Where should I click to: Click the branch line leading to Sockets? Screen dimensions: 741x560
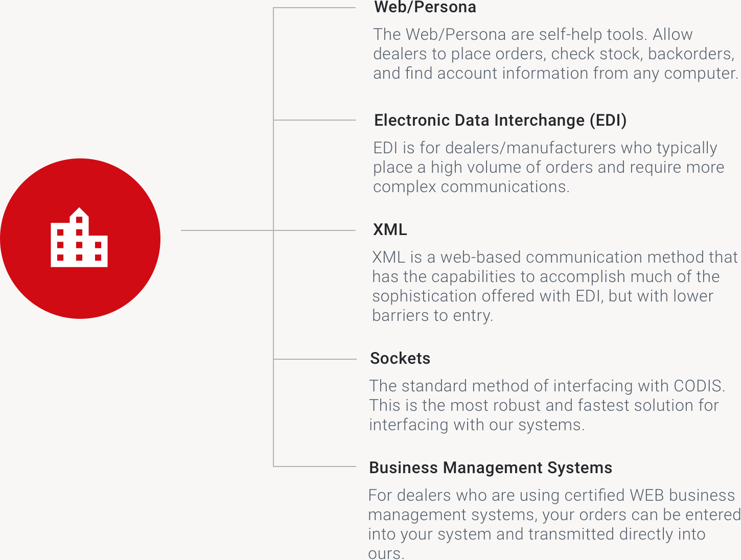(x=314, y=359)
